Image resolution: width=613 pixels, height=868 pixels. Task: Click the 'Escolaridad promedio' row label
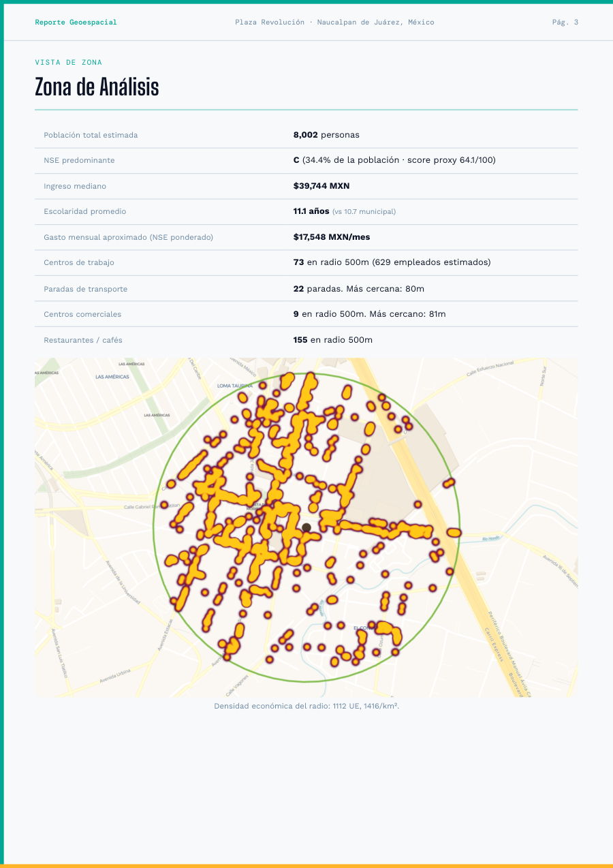coord(85,211)
